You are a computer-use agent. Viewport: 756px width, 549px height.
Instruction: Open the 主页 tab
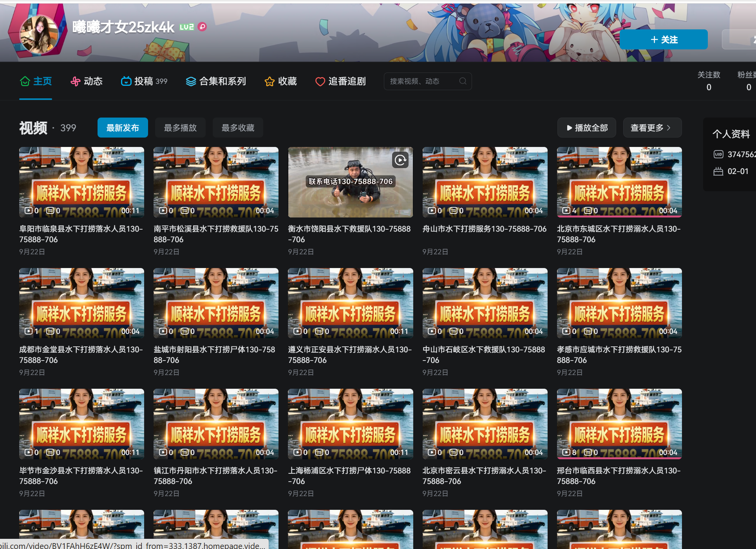coord(36,81)
